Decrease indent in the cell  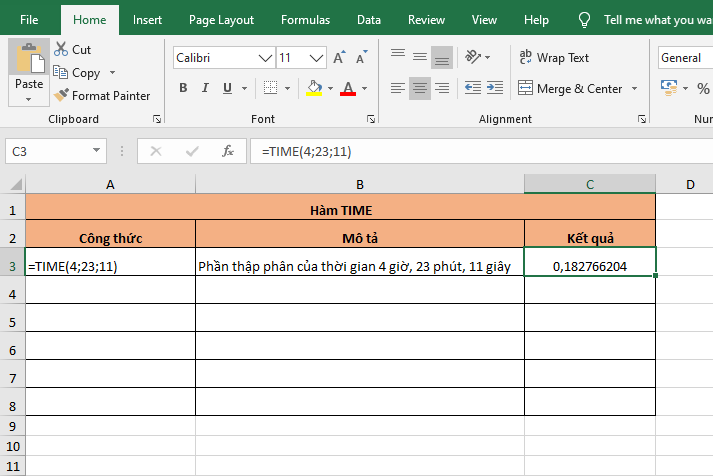coord(473,87)
